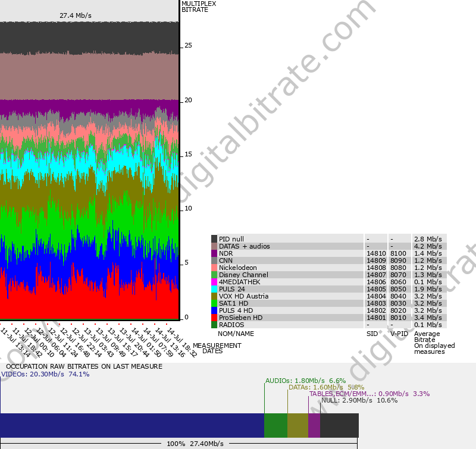Click the DATAs olive occupation bar segment

[298, 425]
